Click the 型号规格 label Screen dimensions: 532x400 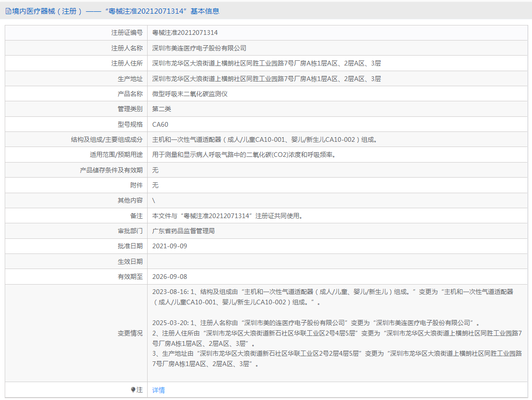coord(130,124)
